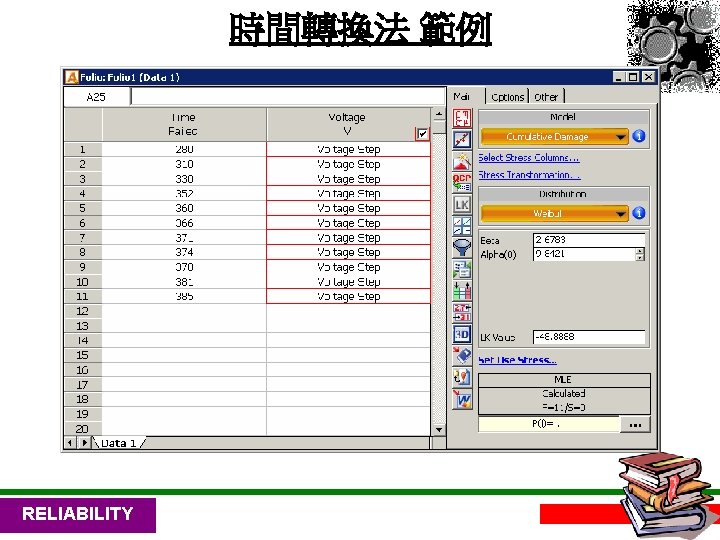Click the plot wizard icon with wand
Viewport: 720px width, 540px height.
tap(462, 161)
